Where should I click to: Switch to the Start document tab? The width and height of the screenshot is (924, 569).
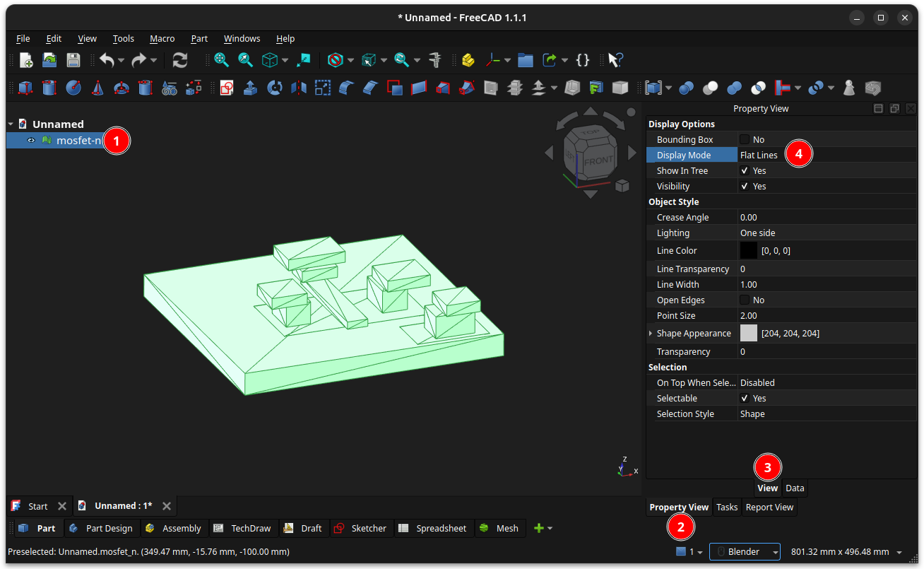tap(38, 506)
